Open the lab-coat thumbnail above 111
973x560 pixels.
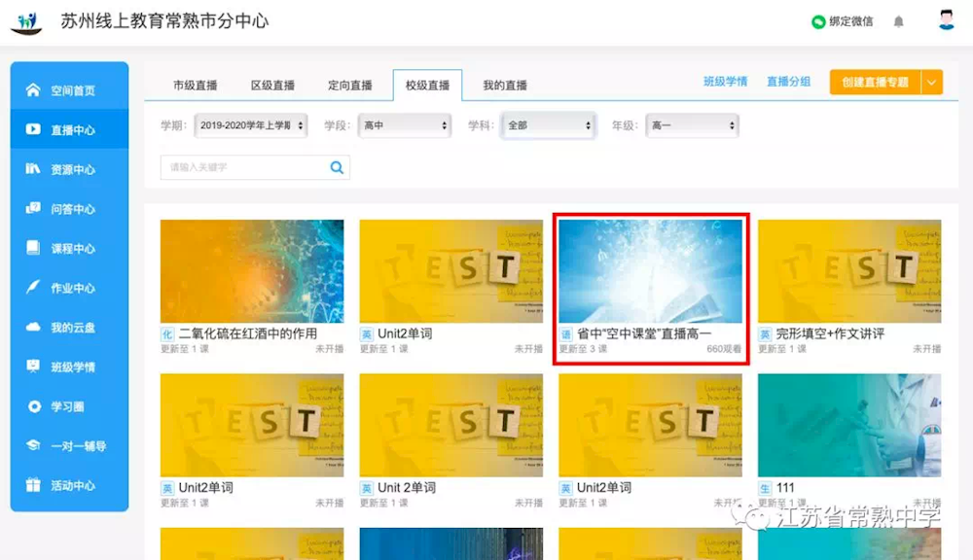click(x=849, y=425)
